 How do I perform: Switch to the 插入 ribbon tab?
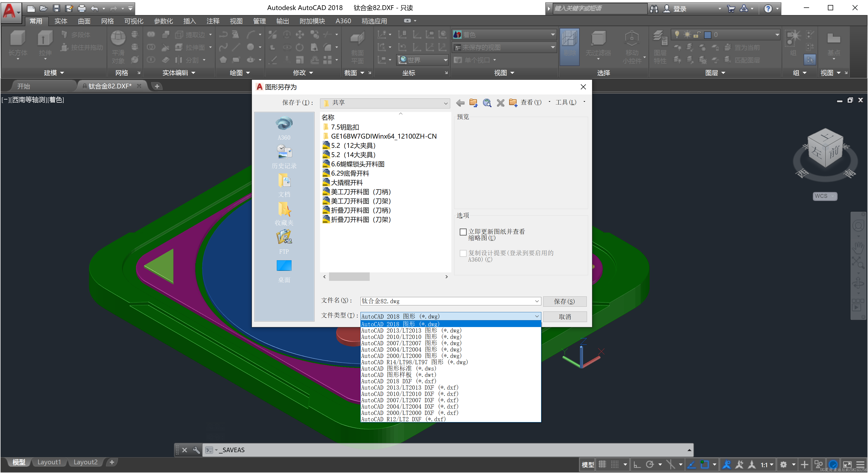pyautogui.click(x=189, y=21)
